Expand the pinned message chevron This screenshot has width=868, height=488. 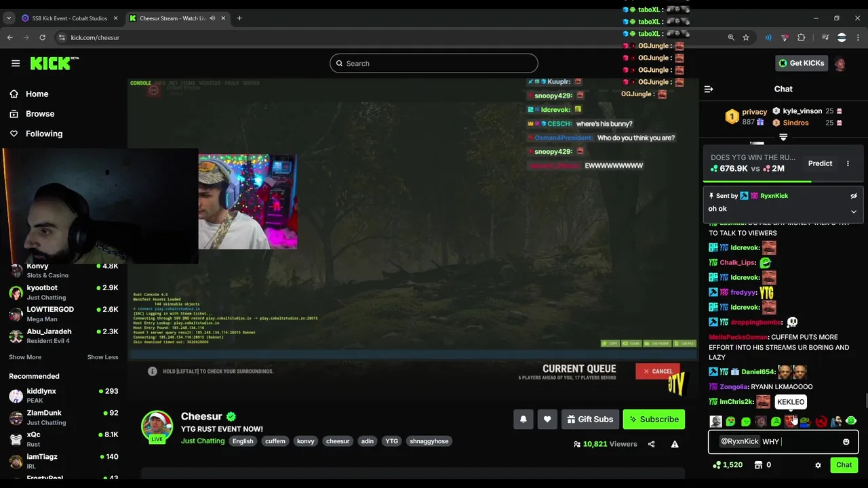tap(854, 211)
